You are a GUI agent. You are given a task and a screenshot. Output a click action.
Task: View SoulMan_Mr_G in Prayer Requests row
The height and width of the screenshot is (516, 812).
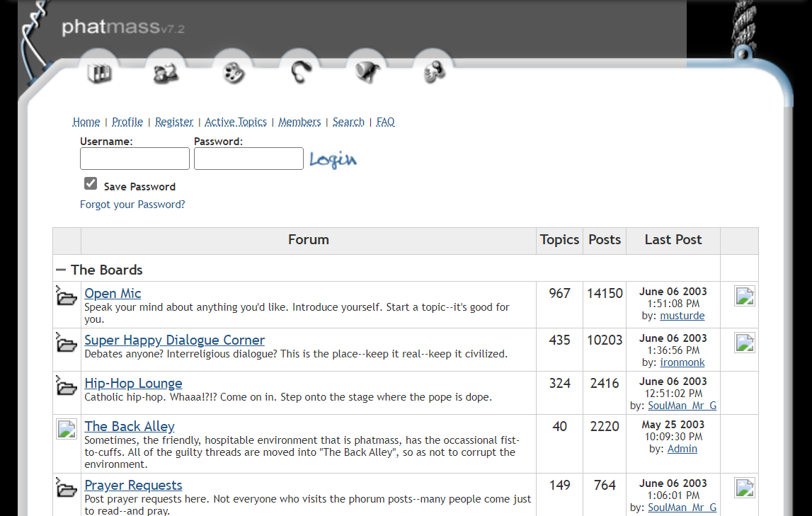[x=682, y=508]
